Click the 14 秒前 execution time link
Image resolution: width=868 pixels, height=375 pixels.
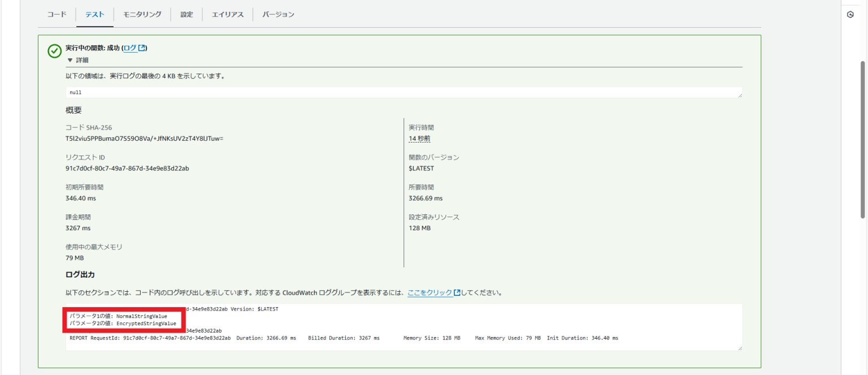419,138
